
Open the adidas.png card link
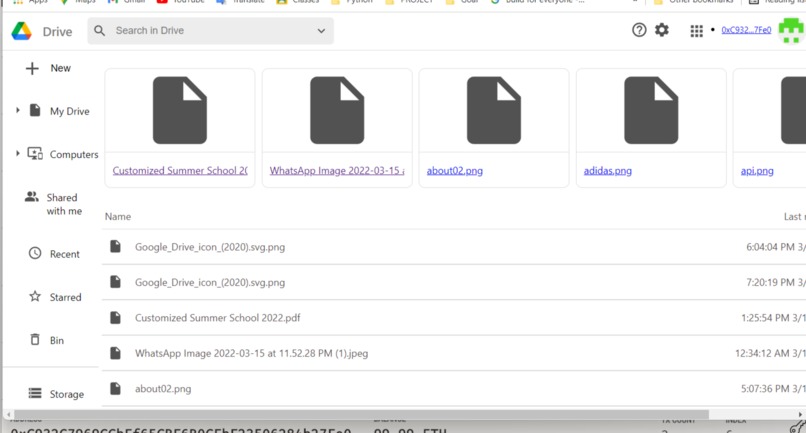point(608,171)
